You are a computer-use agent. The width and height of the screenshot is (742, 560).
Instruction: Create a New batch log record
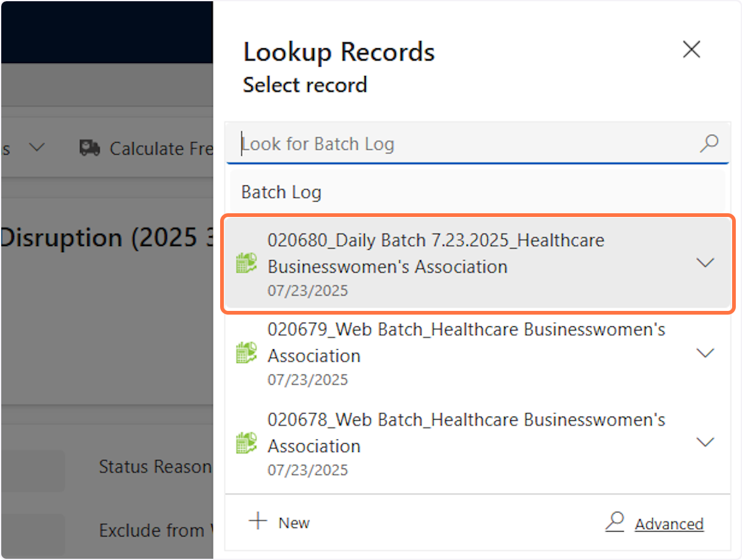coord(293,523)
